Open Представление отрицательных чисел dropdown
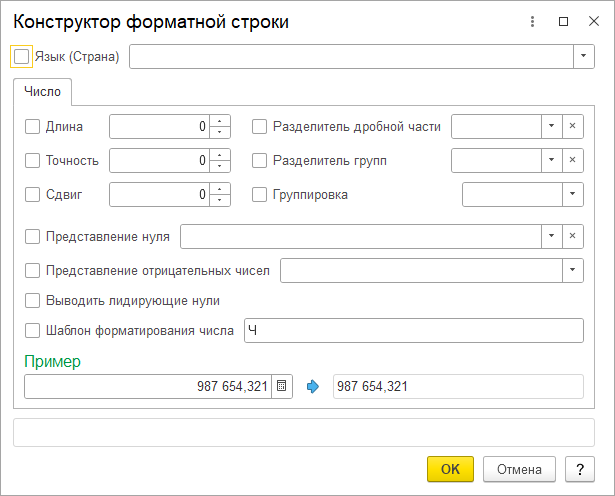Image resolution: width=615 pixels, height=496 pixels. point(573,270)
